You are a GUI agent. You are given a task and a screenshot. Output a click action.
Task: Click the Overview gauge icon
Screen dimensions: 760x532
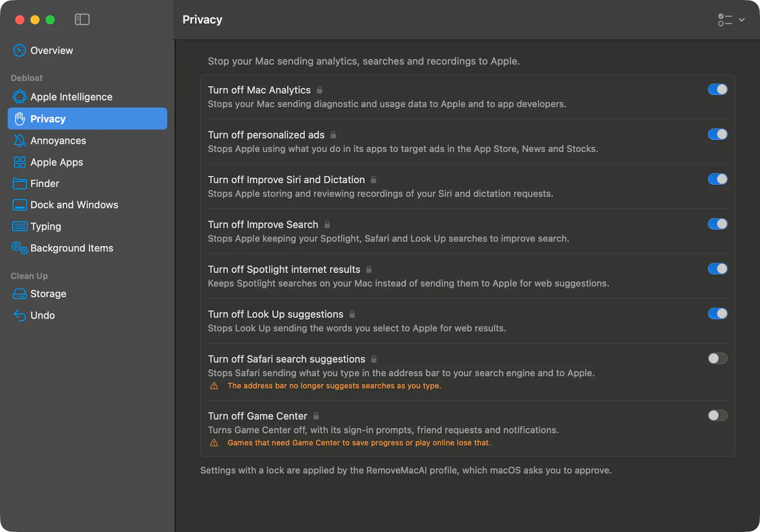click(x=19, y=50)
